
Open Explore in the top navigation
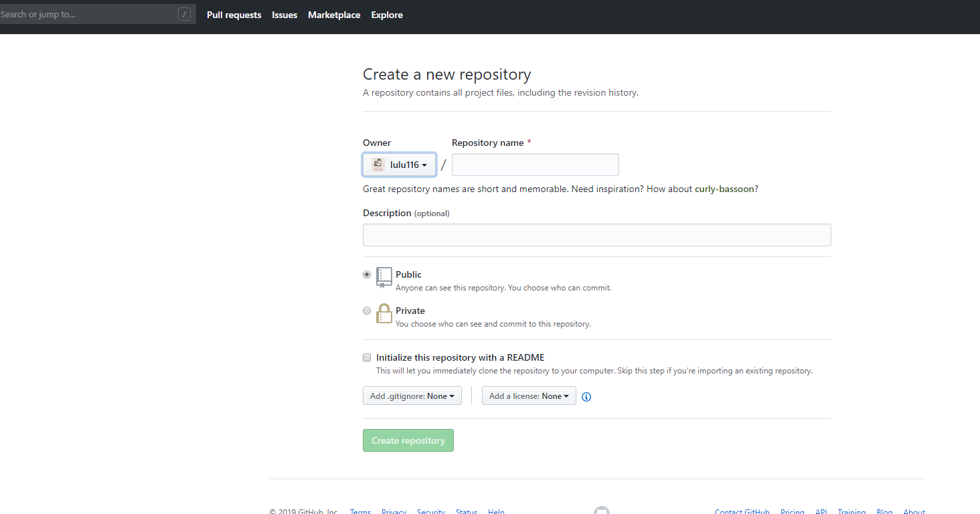[x=387, y=15]
